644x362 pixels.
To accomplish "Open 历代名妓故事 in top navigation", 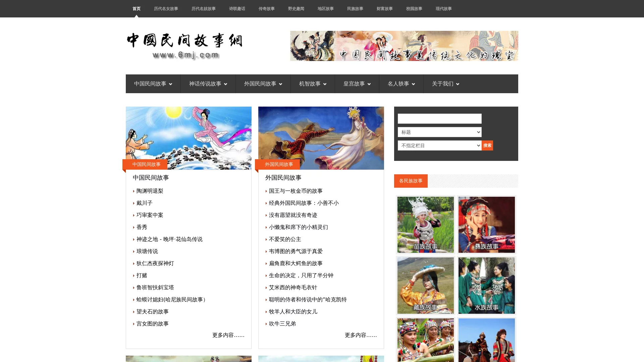I will click(x=204, y=9).
